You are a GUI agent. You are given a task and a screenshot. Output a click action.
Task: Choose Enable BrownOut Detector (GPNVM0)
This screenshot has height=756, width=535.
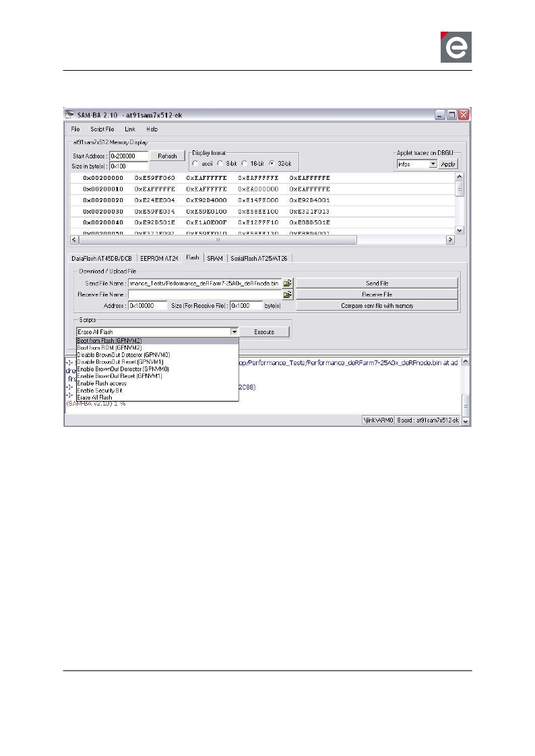(x=158, y=369)
